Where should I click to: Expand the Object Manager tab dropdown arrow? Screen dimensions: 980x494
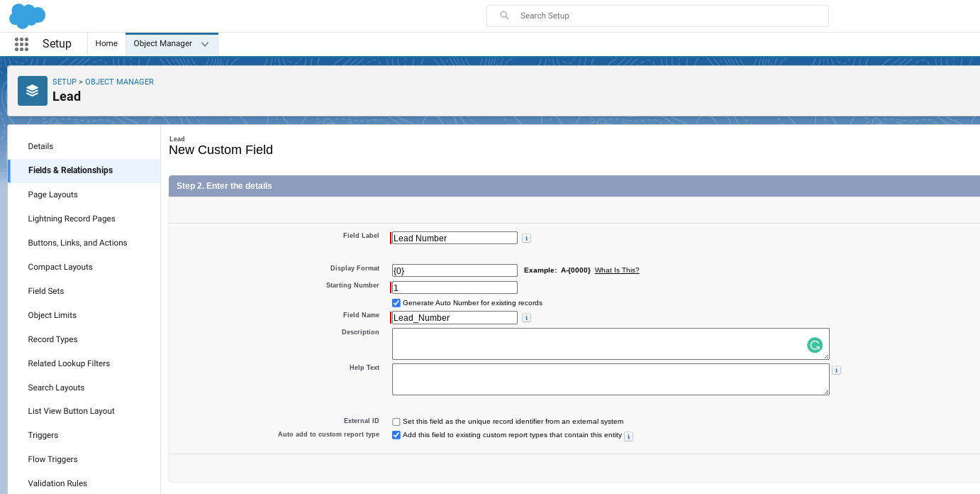205,44
